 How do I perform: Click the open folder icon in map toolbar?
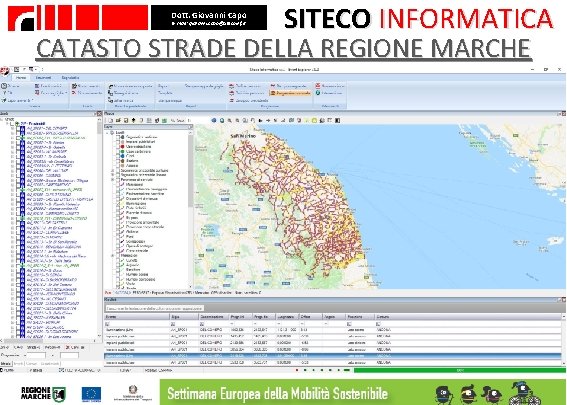click(118, 120)
